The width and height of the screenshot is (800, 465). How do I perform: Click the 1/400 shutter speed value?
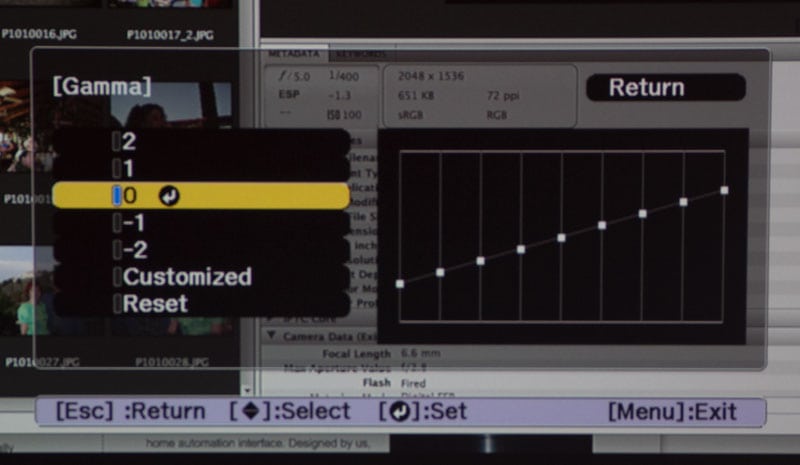344,76
